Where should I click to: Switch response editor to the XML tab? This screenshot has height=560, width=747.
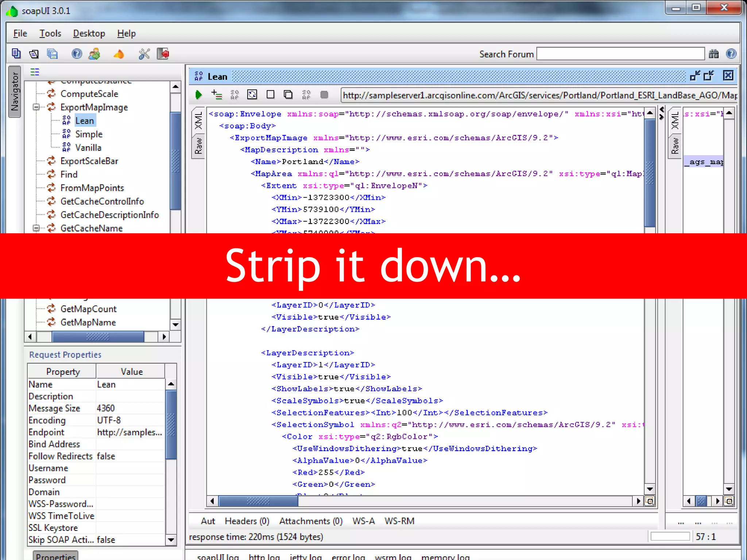click(x=675, y=121)
